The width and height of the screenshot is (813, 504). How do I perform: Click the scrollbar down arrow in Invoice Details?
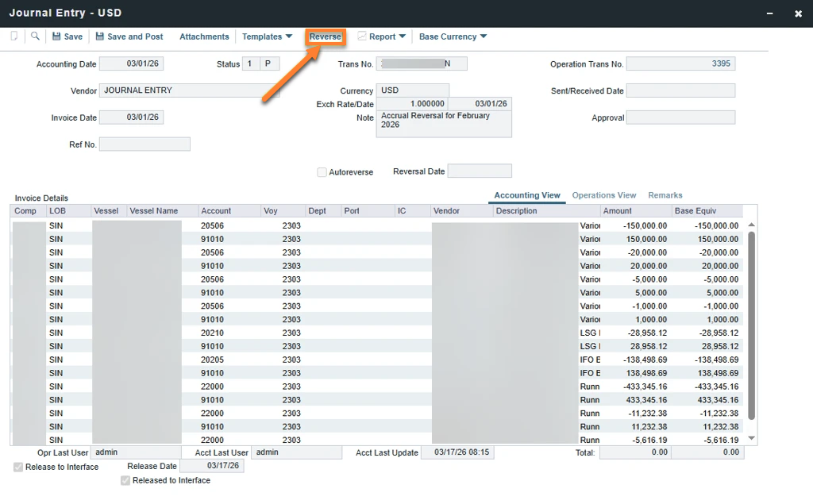pyautogui.click(x=751, y=438)
